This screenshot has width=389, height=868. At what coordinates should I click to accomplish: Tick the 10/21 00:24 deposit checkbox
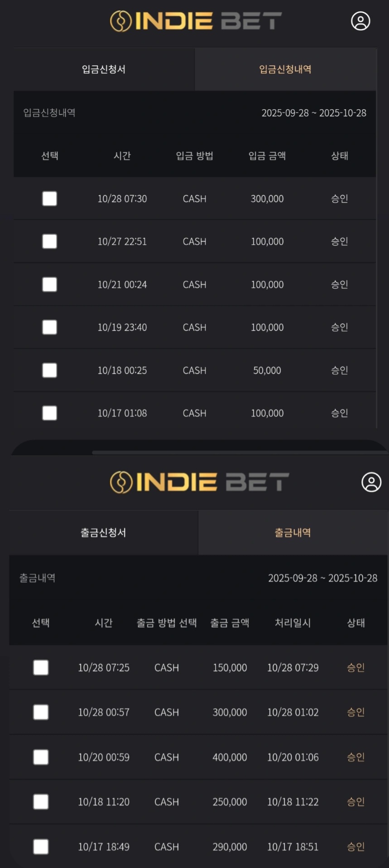[x=49, y=285]
